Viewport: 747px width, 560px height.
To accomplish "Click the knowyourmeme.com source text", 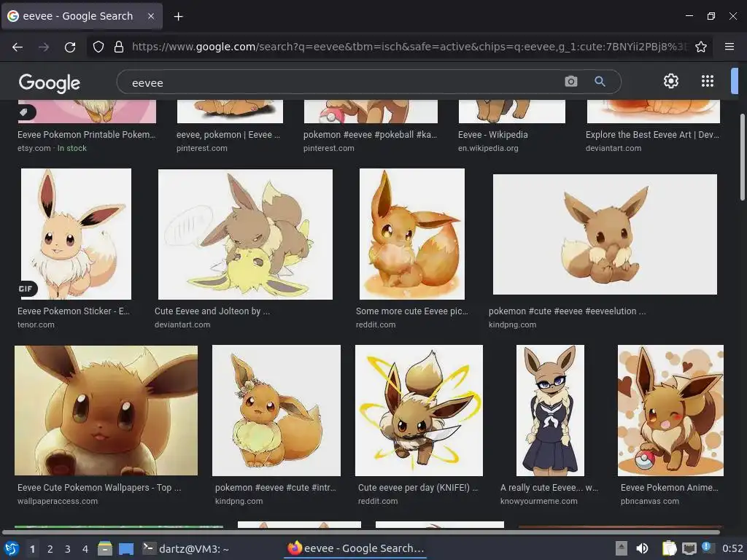I will coord(539,501).
